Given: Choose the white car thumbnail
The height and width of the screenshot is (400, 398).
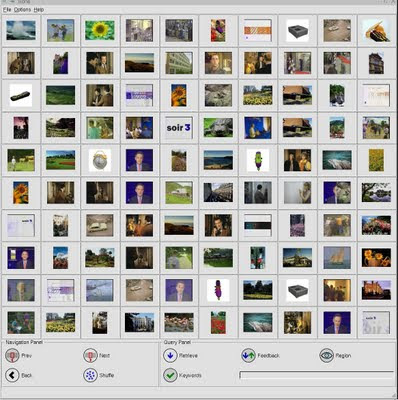Looking at the screenshot, I should 100,225.
